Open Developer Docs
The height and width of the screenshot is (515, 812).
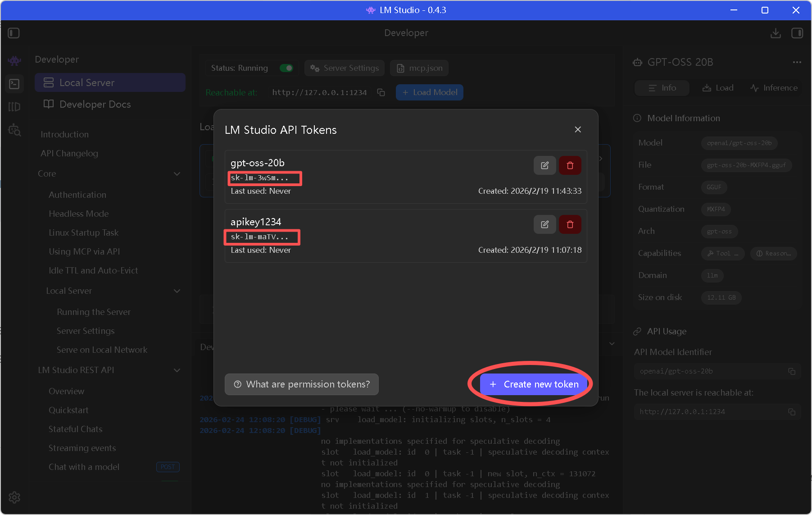click(x=110, y=104)
